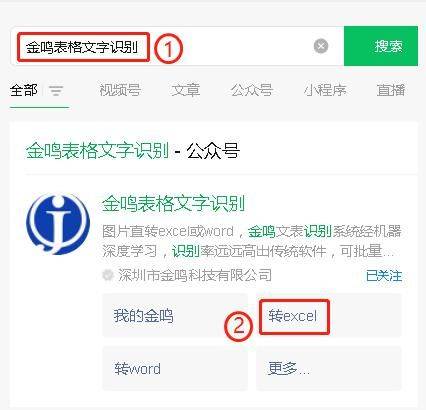Open the filter icon next to 全部
Screen dimensions: 426x410
[x=56, y=91]
